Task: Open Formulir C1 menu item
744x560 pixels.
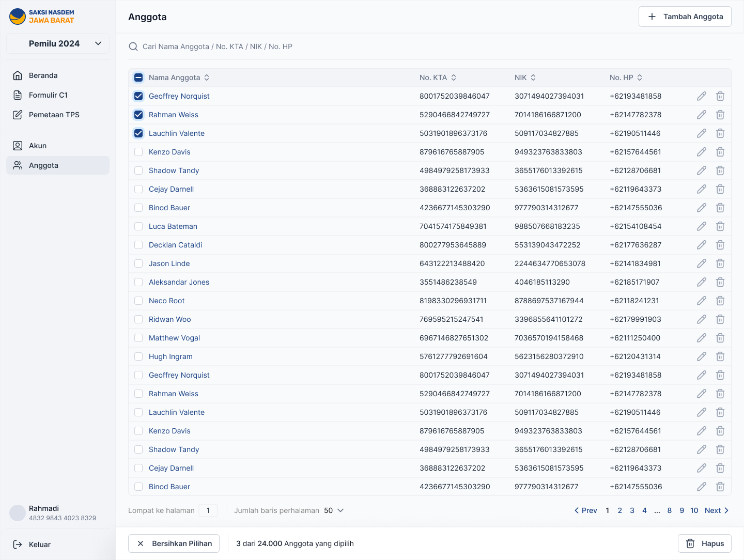Action: click(x=58, y=95)
